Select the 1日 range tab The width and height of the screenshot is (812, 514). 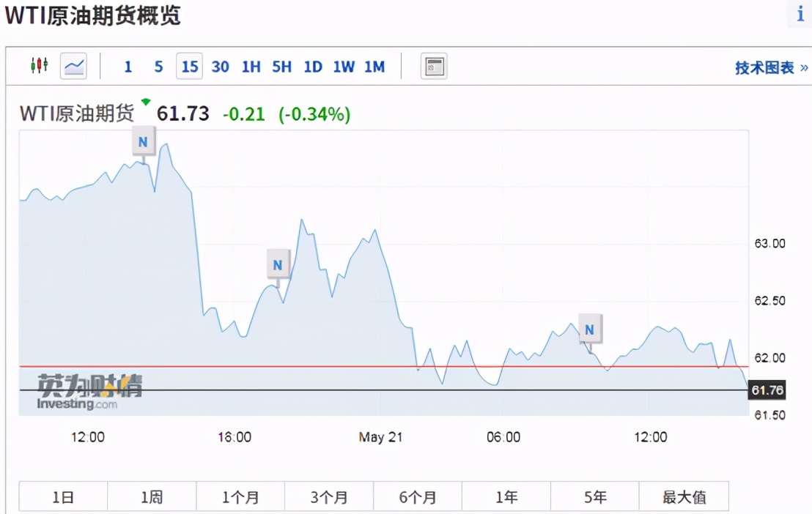tap(63, 497)
